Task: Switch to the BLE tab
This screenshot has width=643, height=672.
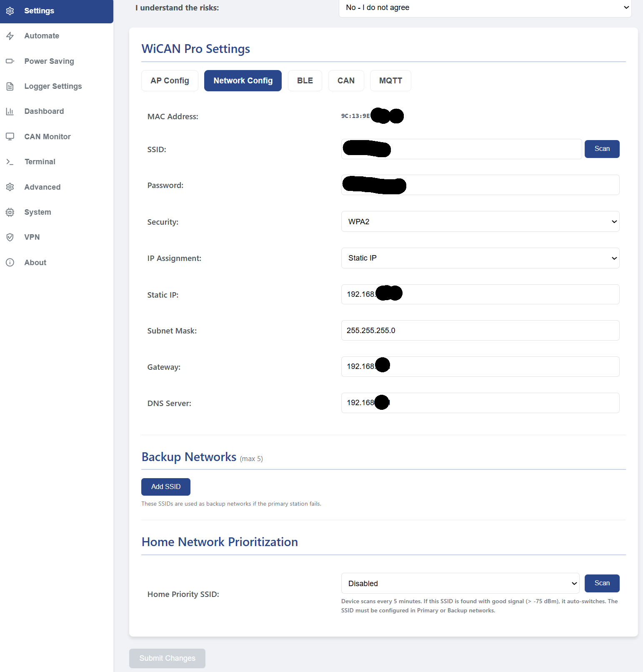Action: click(x=305, y=81)
